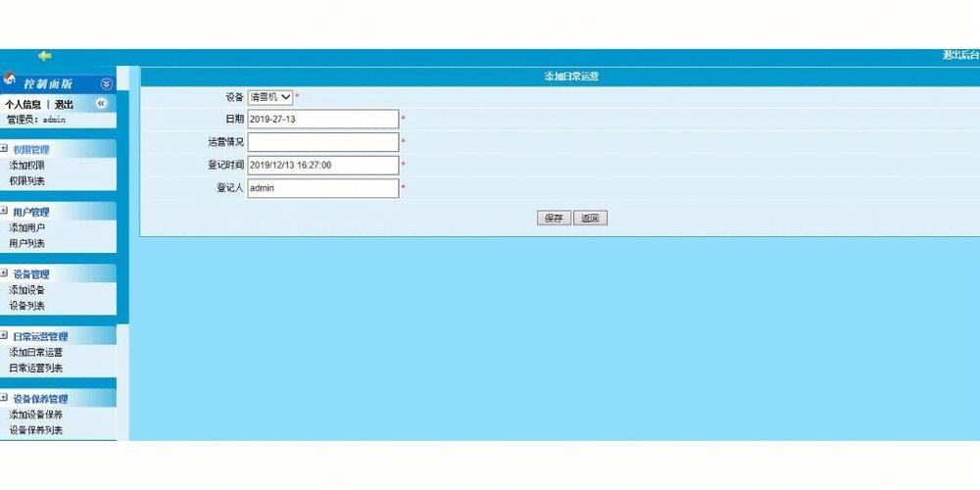Open 添加权限 menu item

click(26, 166)
